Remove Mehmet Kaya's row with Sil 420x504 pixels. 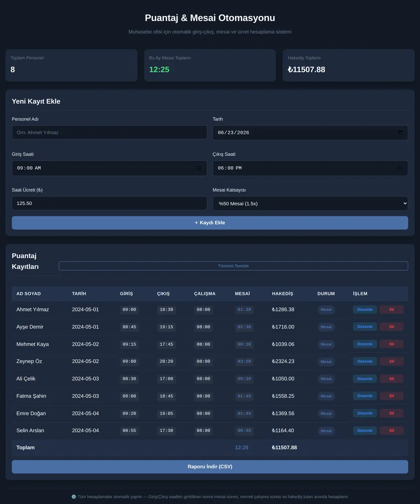[392, 344]
